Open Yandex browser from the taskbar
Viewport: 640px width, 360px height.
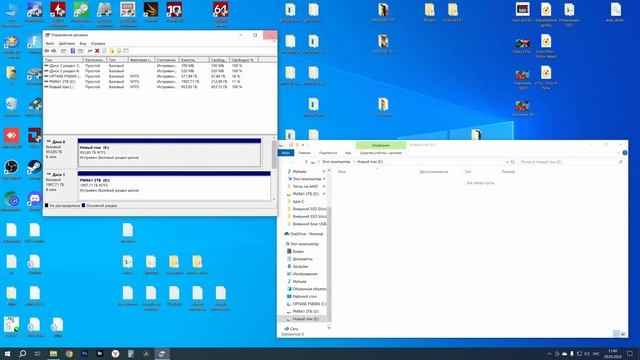116,353
